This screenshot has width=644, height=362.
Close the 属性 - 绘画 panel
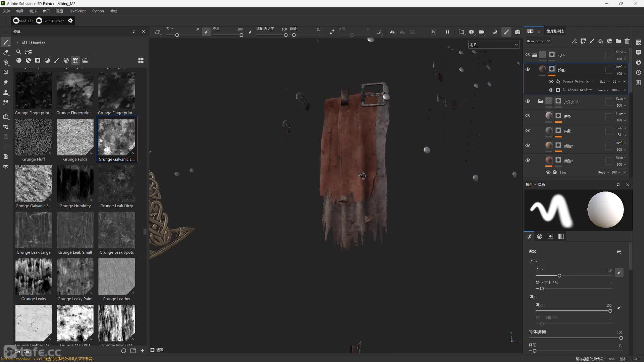pos(628,185)
